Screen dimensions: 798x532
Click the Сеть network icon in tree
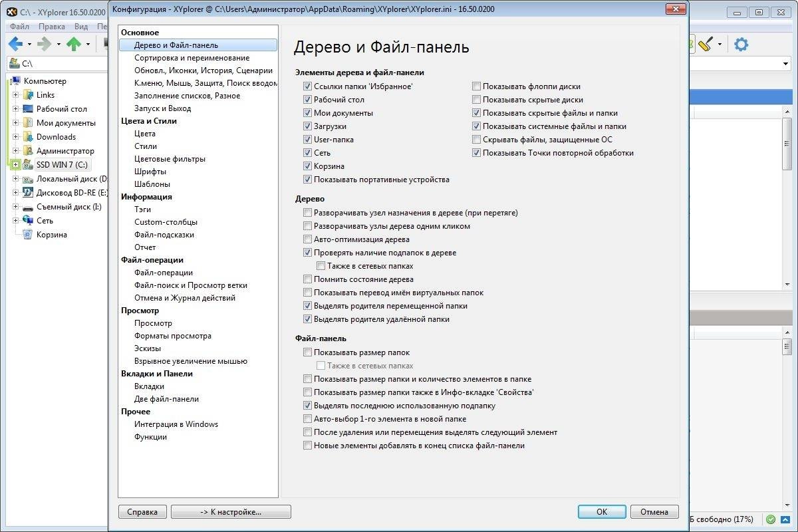click(28, 221)
